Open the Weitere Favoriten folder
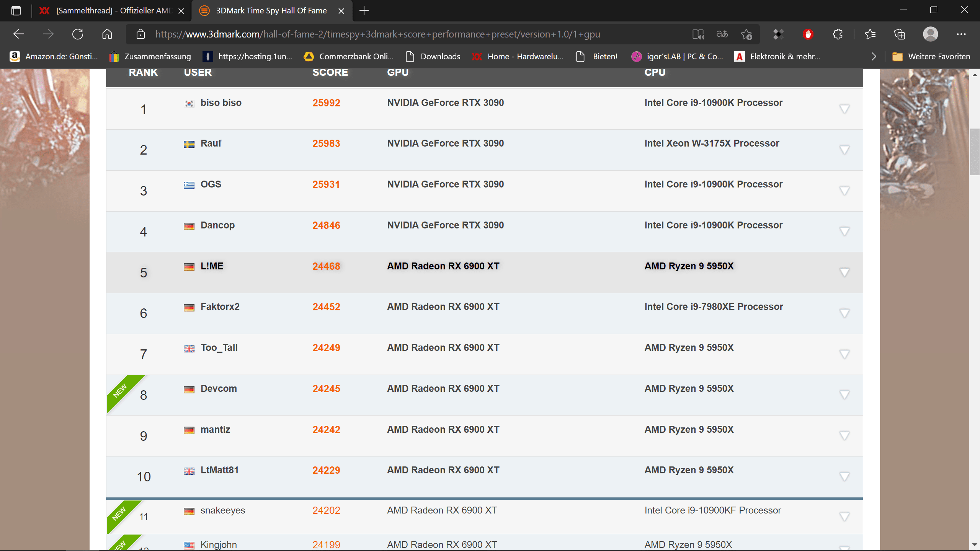This screenshot has height=551, width=980. click(931, 57)
